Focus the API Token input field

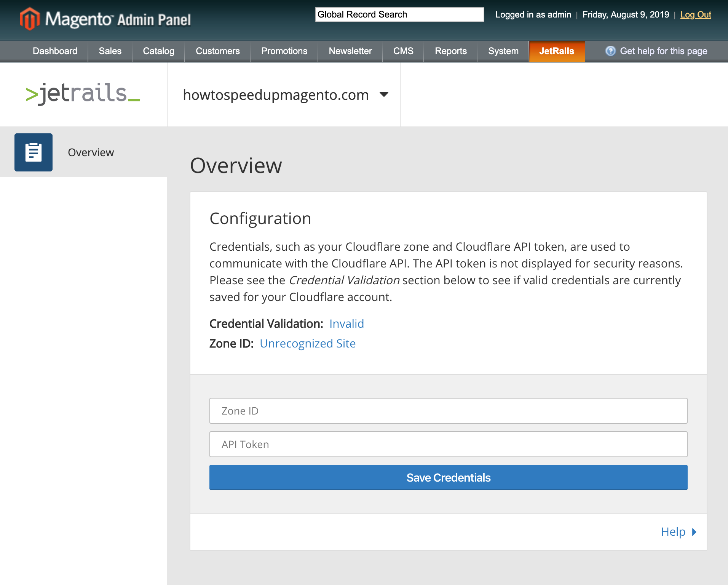click(449, 444)
